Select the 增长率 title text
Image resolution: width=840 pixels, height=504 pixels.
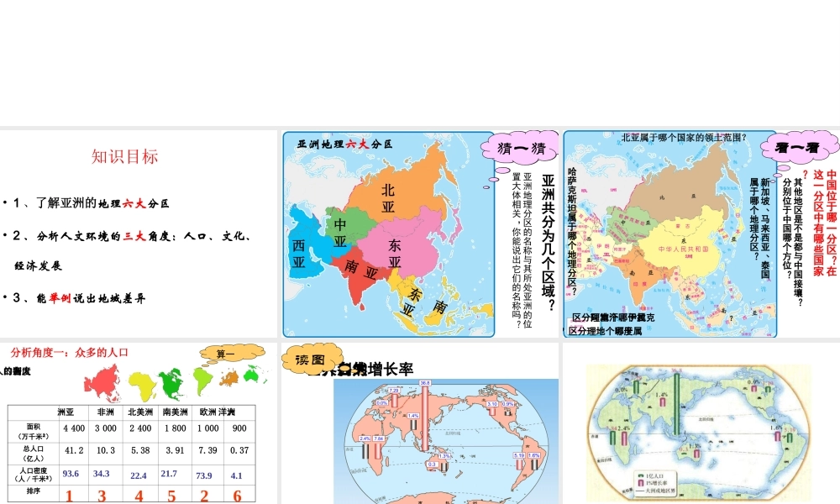click(391, 369)
